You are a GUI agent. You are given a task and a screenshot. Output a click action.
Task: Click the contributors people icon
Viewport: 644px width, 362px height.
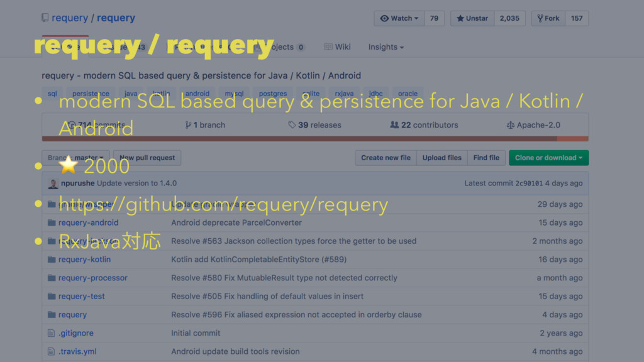click(x=394, y=125)
